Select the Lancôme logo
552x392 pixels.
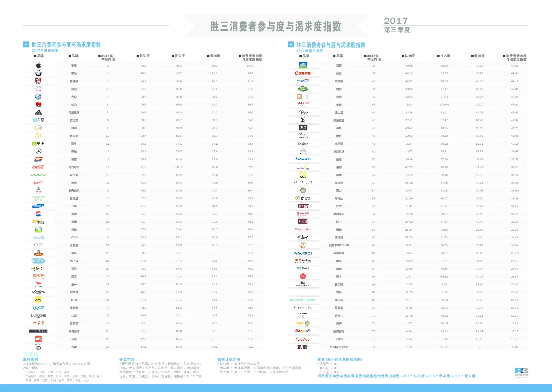38,316
